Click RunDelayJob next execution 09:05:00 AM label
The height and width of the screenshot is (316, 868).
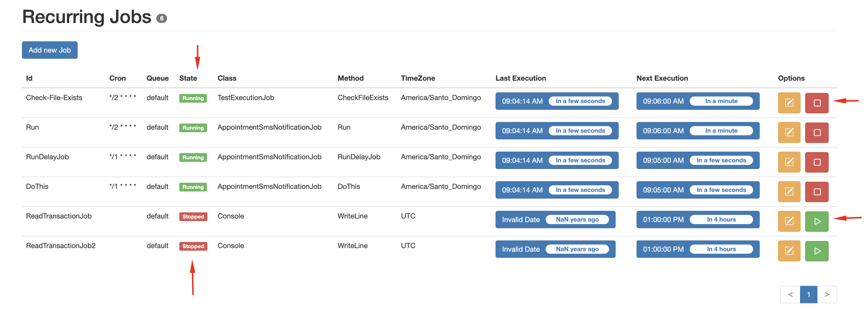click(x=663, y=160)
